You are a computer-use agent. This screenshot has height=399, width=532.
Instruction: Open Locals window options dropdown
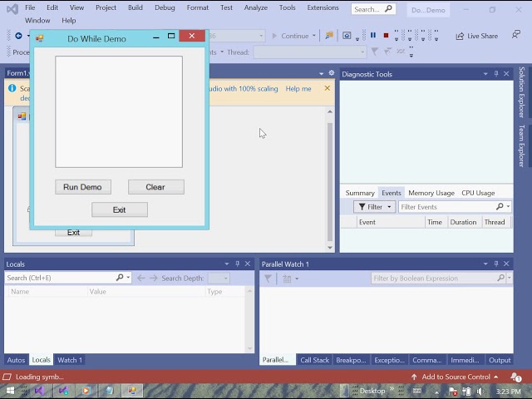[227, 264]
